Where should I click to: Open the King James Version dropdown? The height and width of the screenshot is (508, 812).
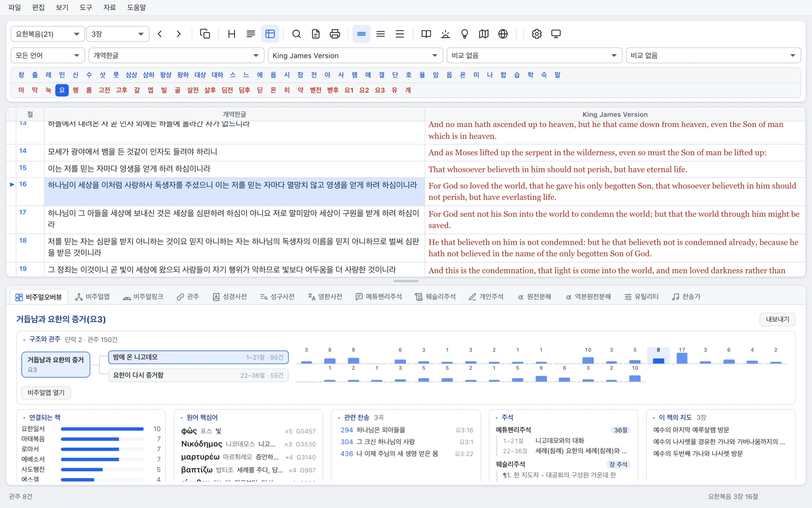click(x=355, y=55)
